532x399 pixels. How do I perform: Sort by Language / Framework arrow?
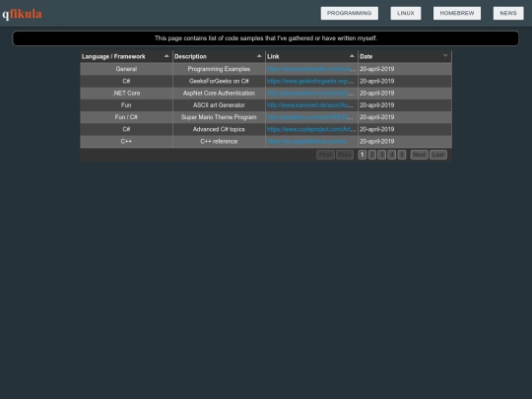[166, 56]
